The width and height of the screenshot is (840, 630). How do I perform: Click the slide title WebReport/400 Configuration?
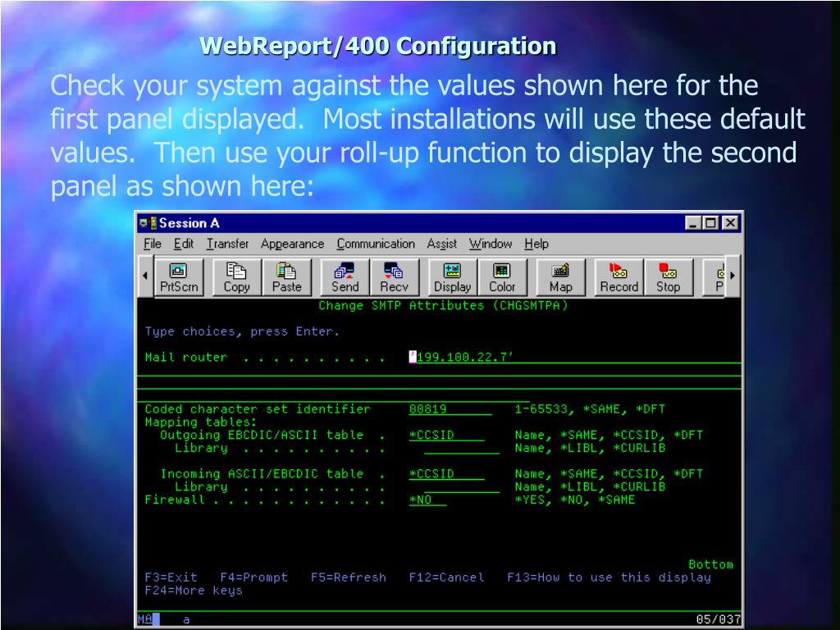click(377, 46)
